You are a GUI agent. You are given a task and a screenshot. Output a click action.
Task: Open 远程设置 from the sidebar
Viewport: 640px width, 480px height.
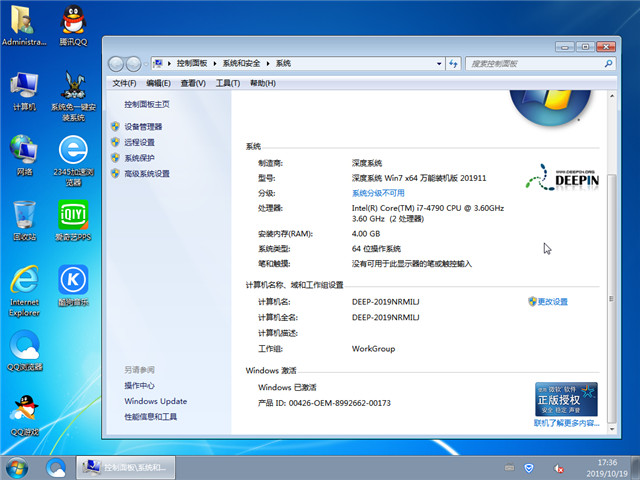coord(139,142)
